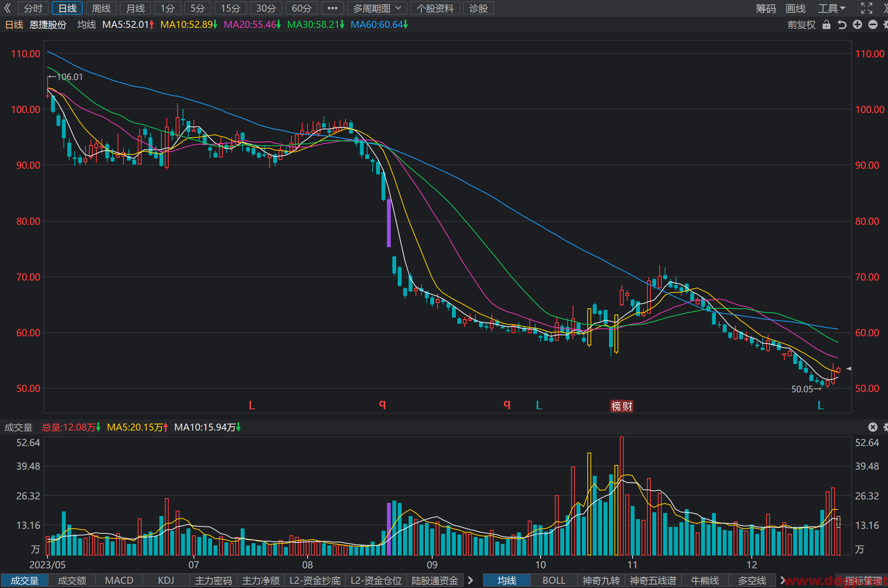Collapse panel with the double left arrow
Image resolution: width=888 pixels, height=588 pixels.
point(7,8)
